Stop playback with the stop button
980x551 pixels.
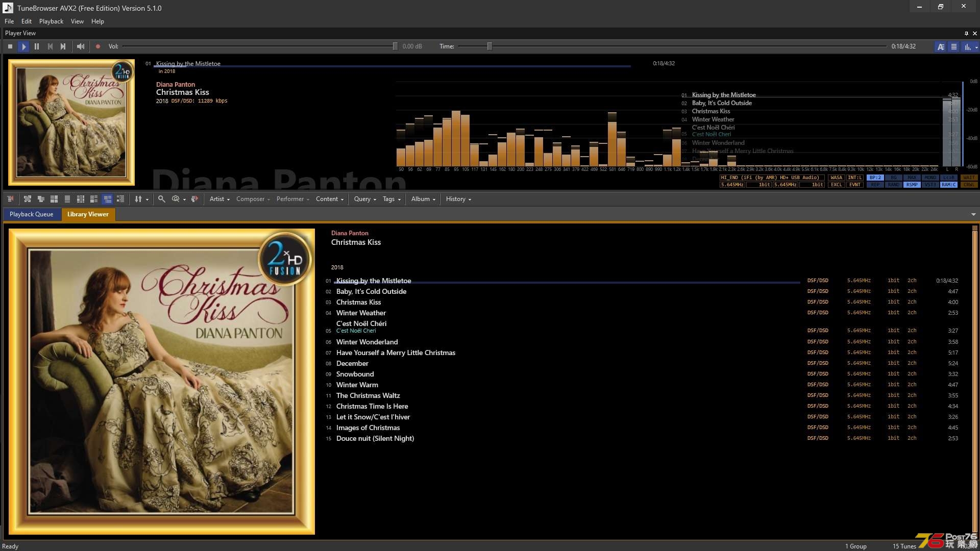10,46
